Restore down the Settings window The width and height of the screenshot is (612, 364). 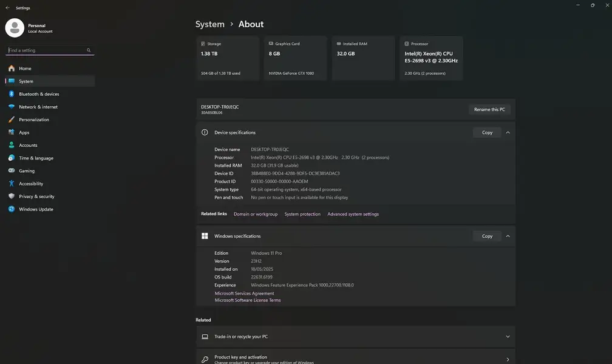[593, 5]
